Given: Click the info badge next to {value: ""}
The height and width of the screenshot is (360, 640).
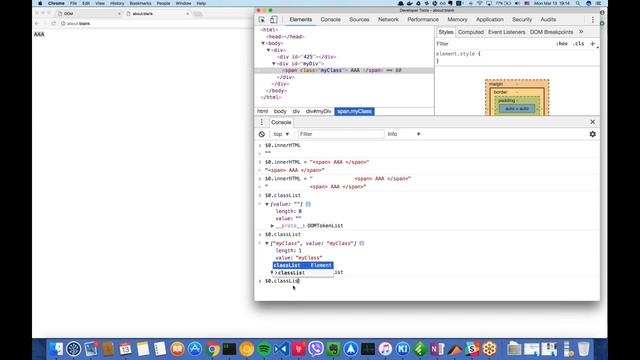Looking at the screenshot, I should [x=308, y=204].
